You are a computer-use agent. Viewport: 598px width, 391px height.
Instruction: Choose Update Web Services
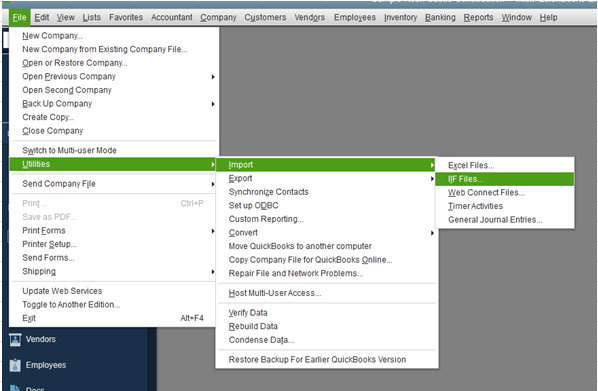(x=114, y=291)
